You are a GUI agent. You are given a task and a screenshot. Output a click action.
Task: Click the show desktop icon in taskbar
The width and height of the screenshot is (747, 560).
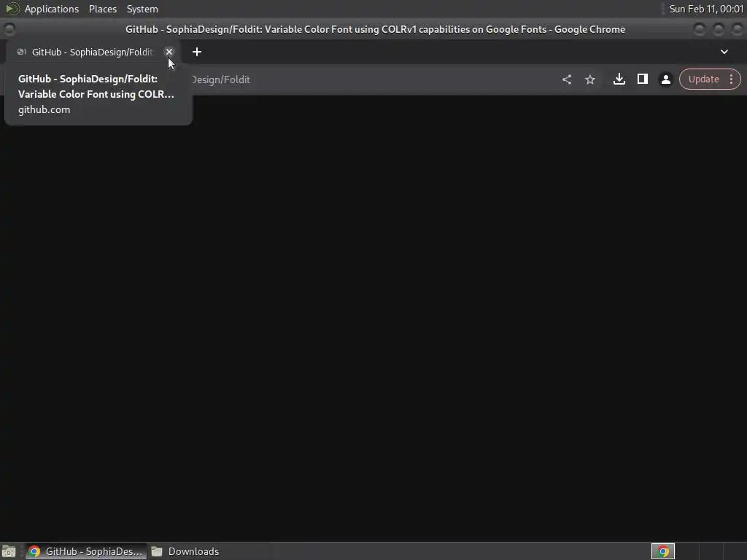9,551
